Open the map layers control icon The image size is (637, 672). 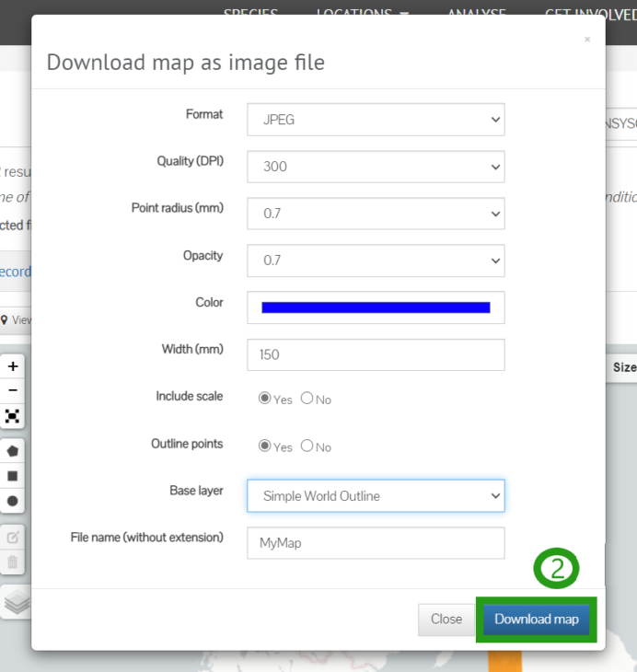coord(17,602)
